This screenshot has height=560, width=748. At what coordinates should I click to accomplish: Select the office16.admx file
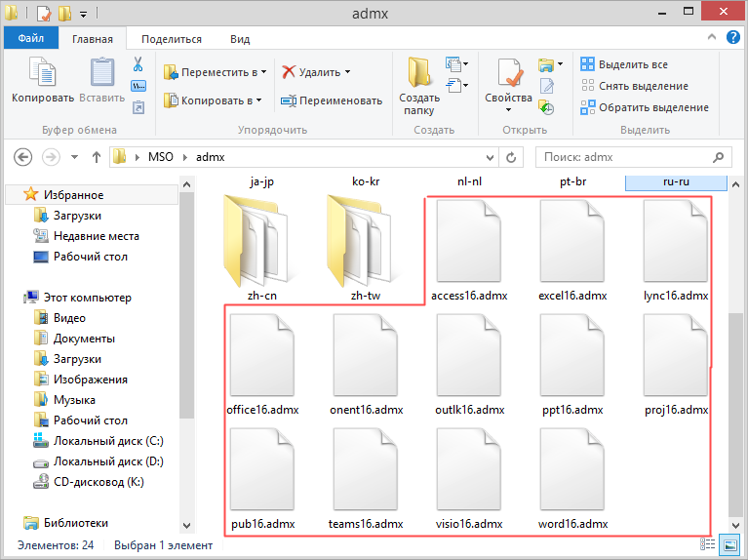[x=262, y=365]
